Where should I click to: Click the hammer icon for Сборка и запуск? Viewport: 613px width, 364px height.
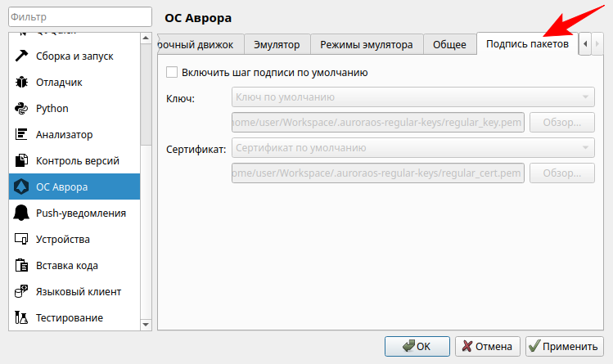tap(21, 56)
